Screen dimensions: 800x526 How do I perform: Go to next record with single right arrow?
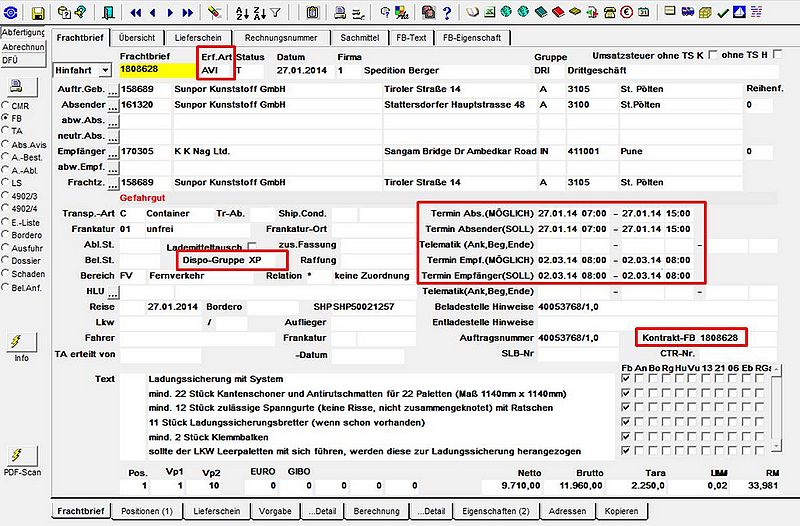point(170,13)
